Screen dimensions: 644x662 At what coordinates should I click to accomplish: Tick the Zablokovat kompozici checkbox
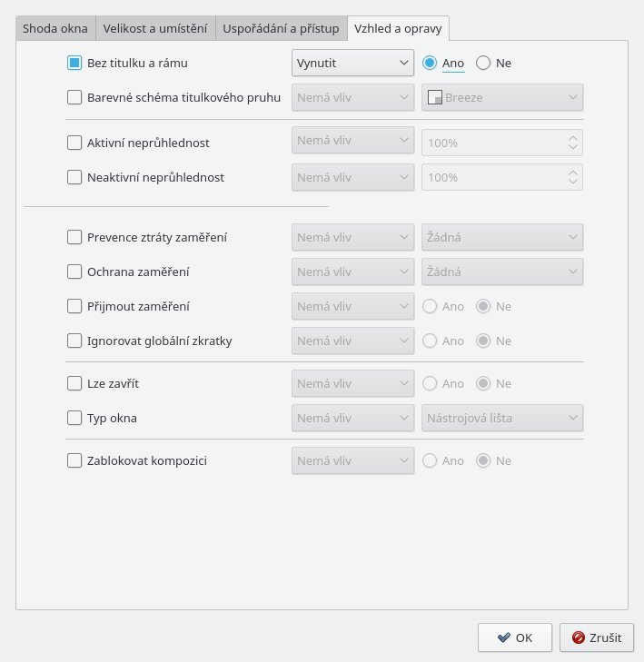74,460
